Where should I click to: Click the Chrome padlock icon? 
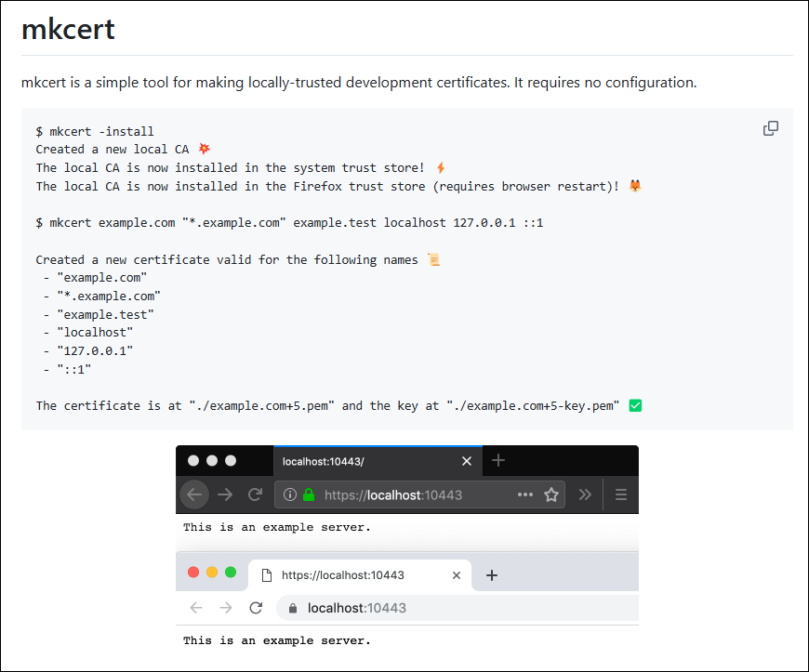(293, 609)
